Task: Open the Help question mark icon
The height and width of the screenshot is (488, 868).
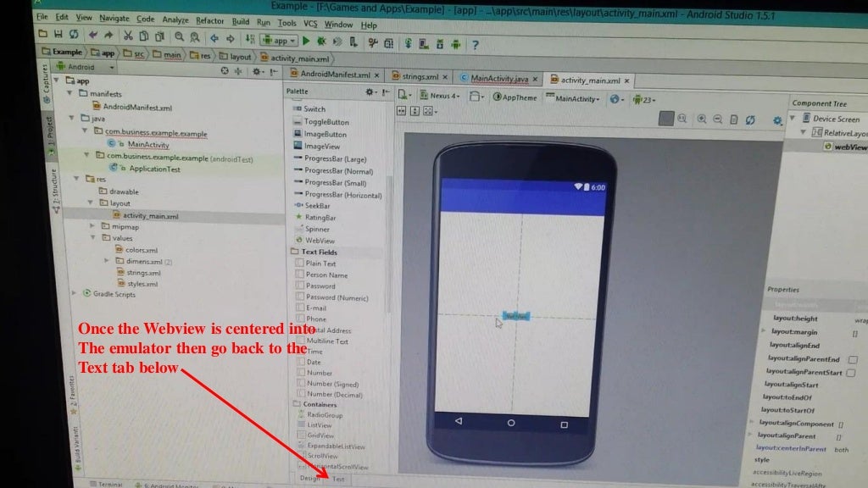Action: click(475, 45)
